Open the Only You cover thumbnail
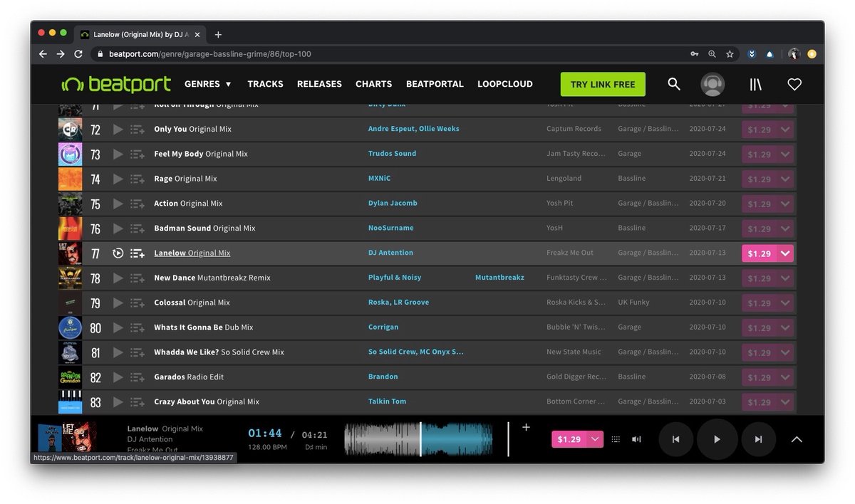Viewport: 855px width, 504px height. [x=70, y=130]
